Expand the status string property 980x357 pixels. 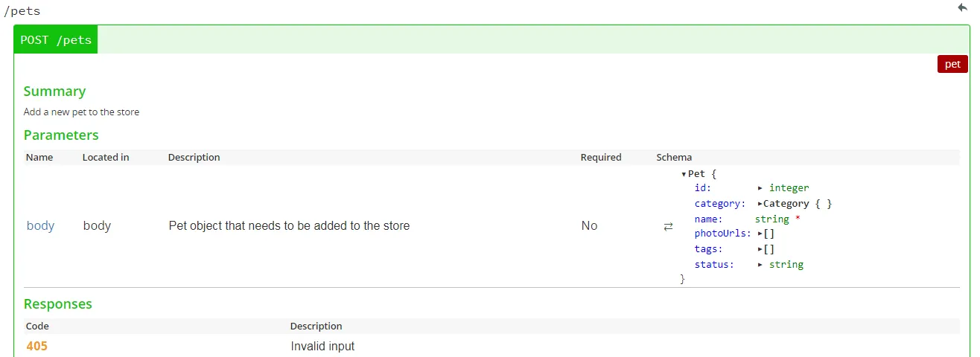click(760, 264)
